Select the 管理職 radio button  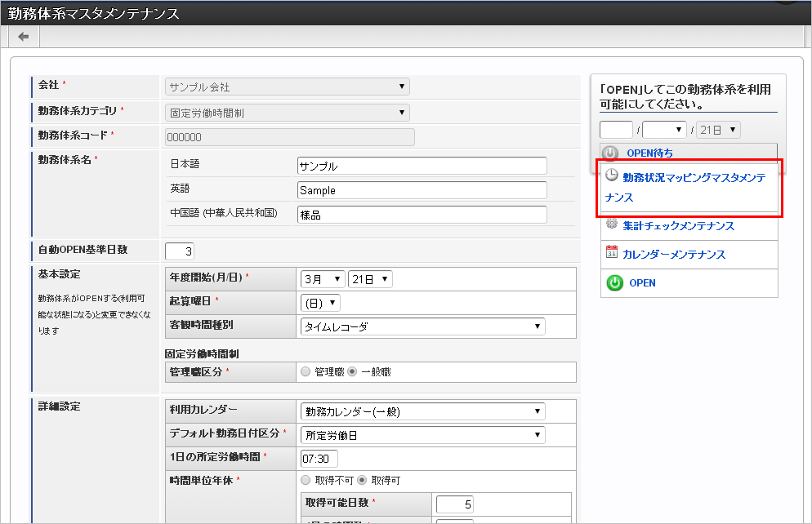pos(306,372)
